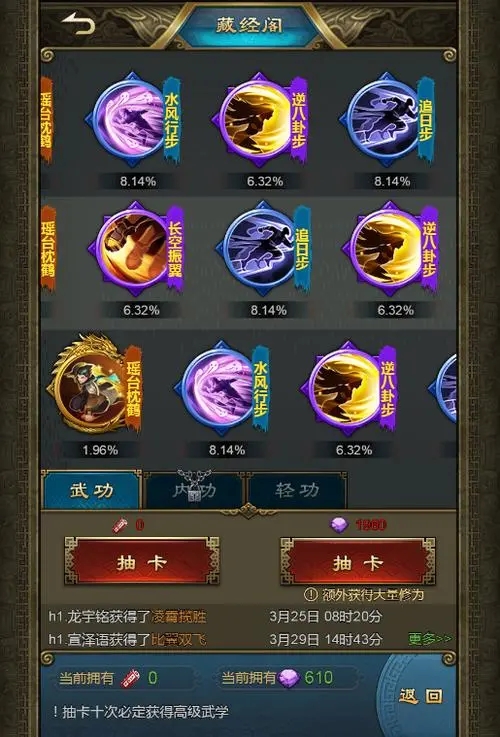Tap the 追日步 icon in the second row
Image resolution: width=500 pixels, height=737 pixels.
pyautogui.click(x=264, y=249)
